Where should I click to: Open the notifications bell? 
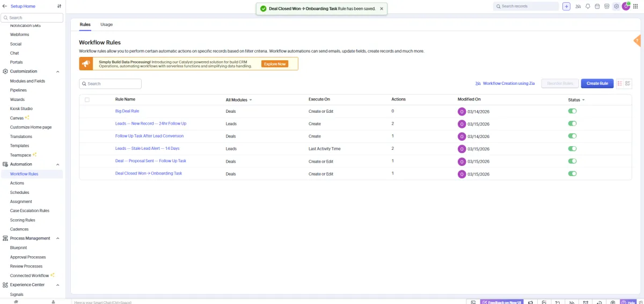click(x=588, y=6)
